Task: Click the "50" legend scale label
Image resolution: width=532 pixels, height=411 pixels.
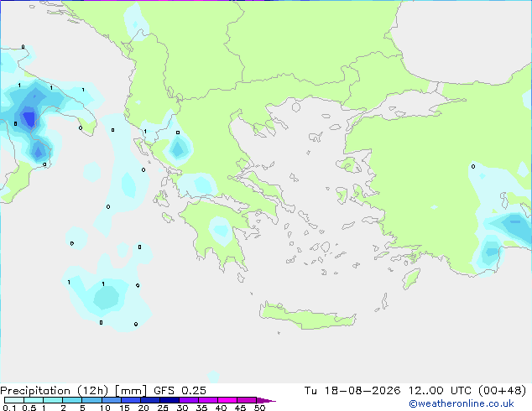Action: pyautogui.click(x=259, y=408)
